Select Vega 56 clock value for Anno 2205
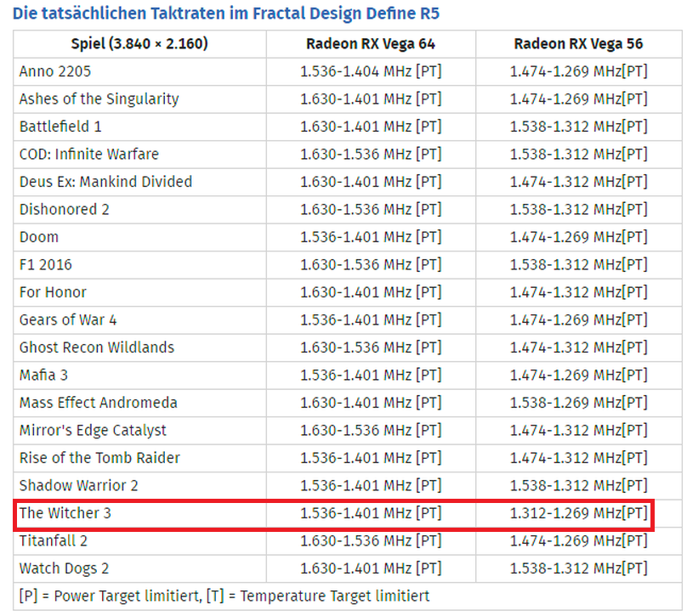Screen dimensions: 687x616 coord(578,71)
